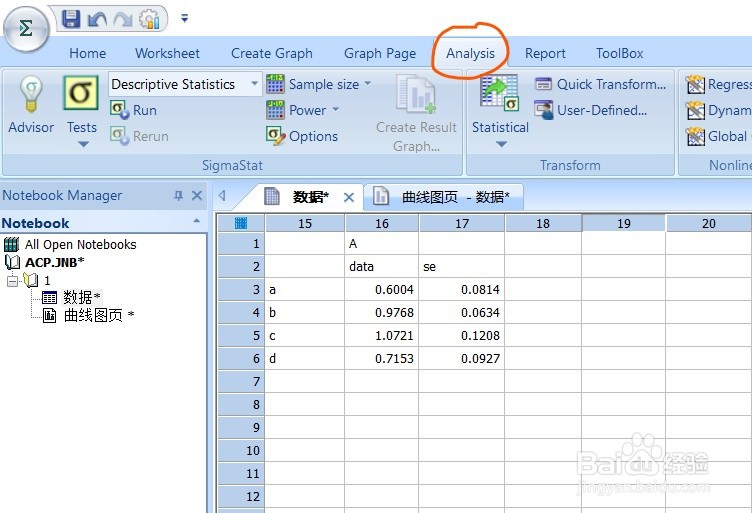Select the entire worksheet via corner icon
The width and height of the screenshot is (752, 513).
coord(241,223)
